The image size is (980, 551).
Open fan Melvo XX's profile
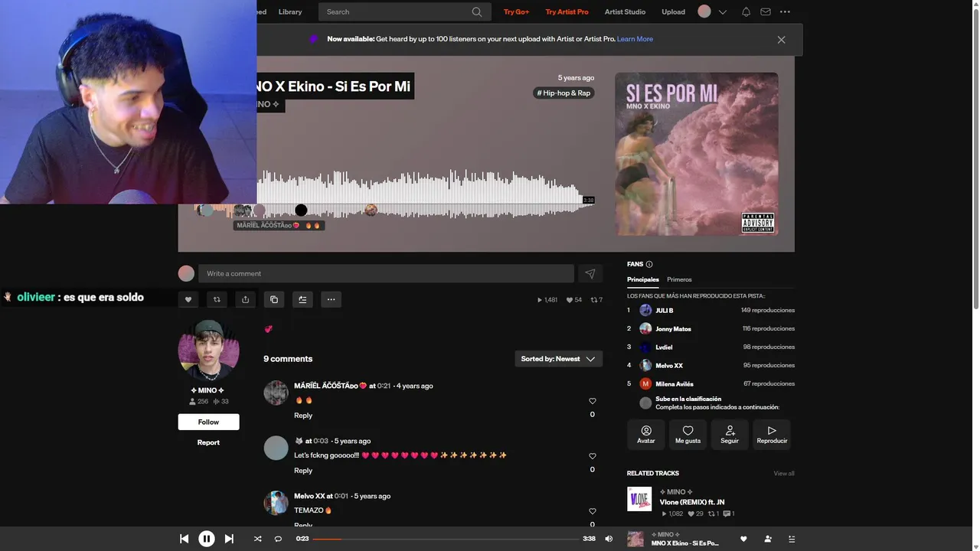click(x=669, y=366)
